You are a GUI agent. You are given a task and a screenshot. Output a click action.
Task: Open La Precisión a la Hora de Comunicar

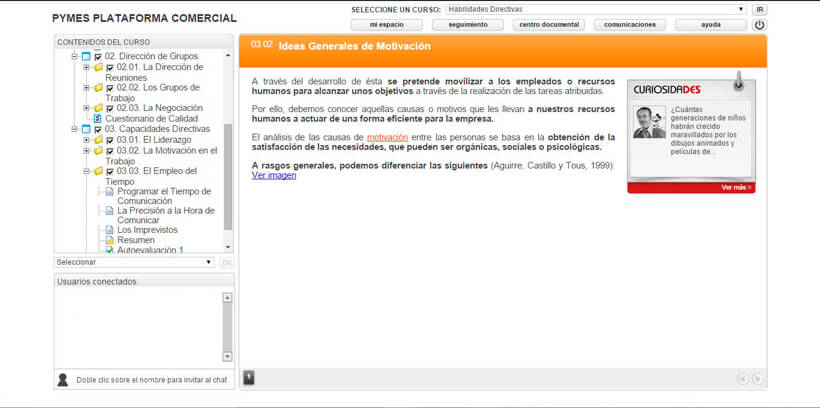[x=166, y=216]
